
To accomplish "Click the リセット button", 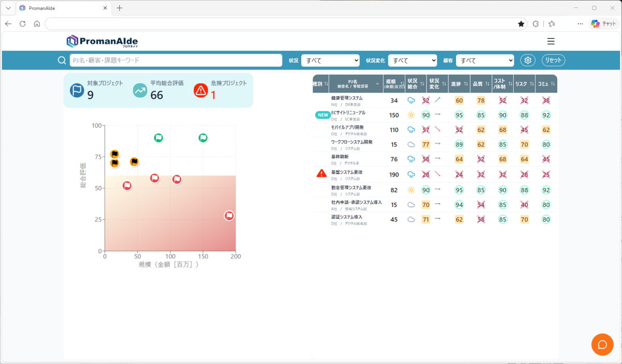I will pos(554,60).
